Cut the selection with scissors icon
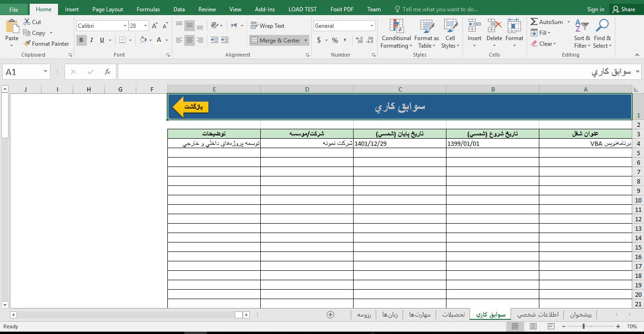The image size is (644, 334). pyautogui.click(x=27, y=22)
